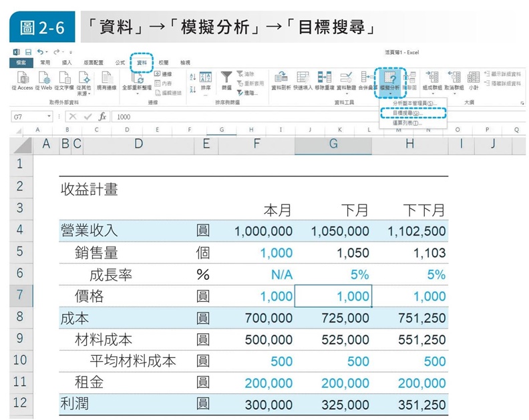Open the Name Box dropdown arrow

click(49, 116)
